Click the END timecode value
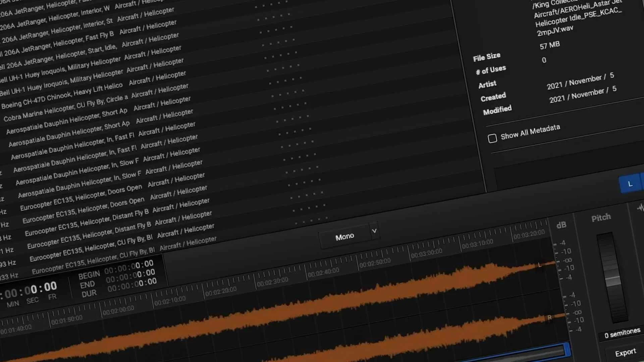This screenshot has width=644, height=362. tap(130, 276)
